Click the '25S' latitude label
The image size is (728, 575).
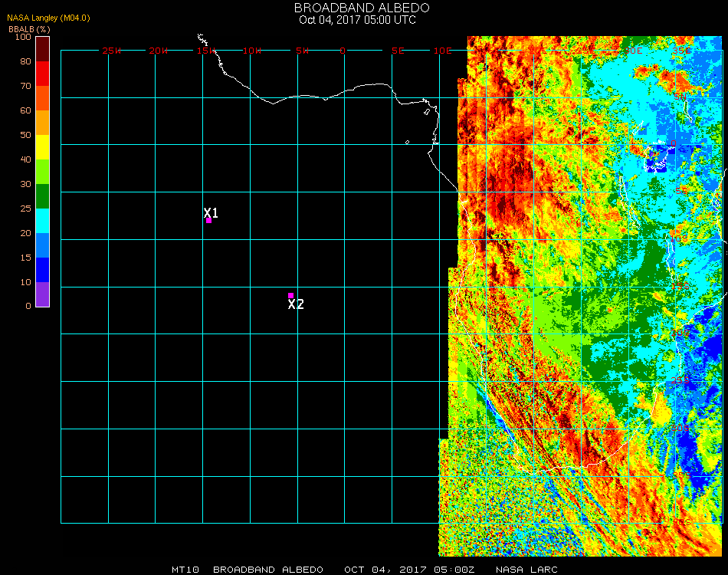click(680, 380)
